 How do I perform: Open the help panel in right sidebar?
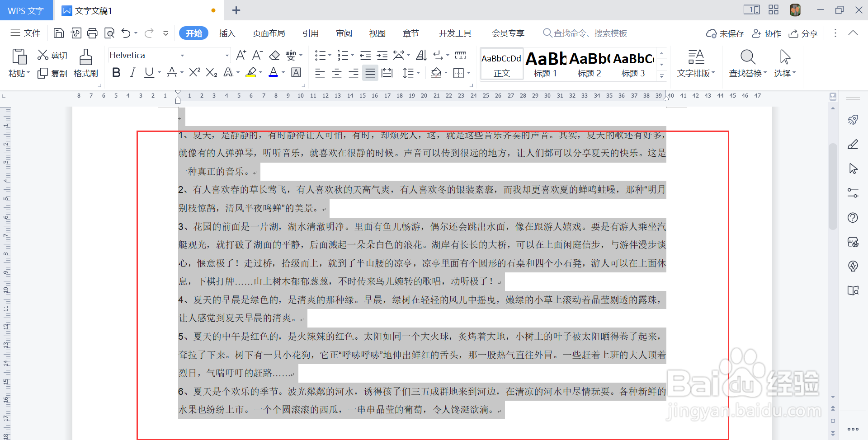point(853,217)
